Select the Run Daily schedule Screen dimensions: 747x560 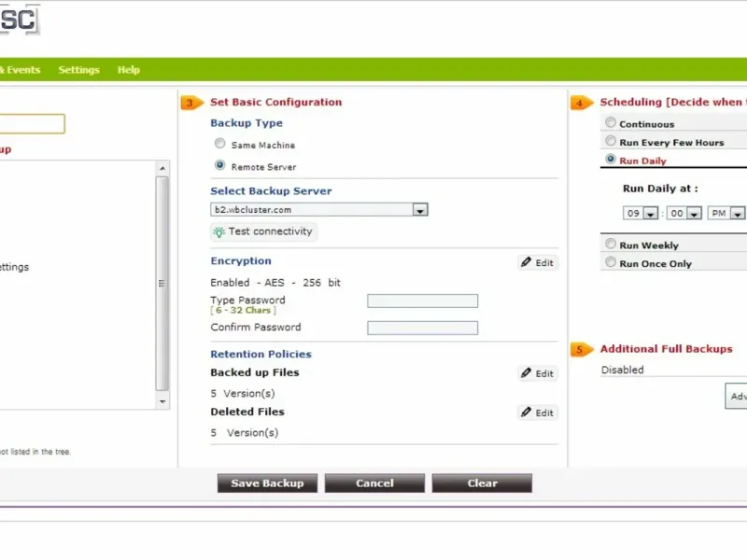[x=611, y=159]
